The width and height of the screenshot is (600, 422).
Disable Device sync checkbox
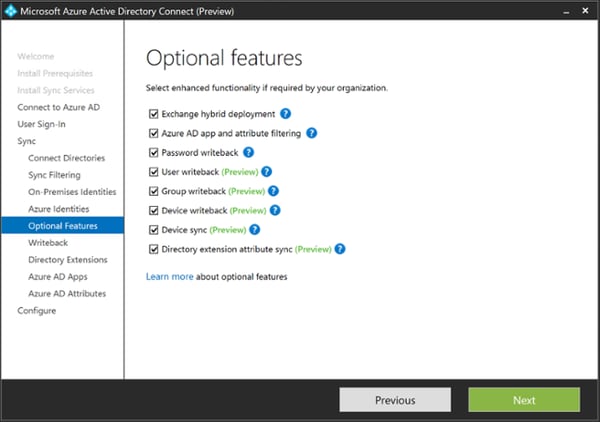153,230
